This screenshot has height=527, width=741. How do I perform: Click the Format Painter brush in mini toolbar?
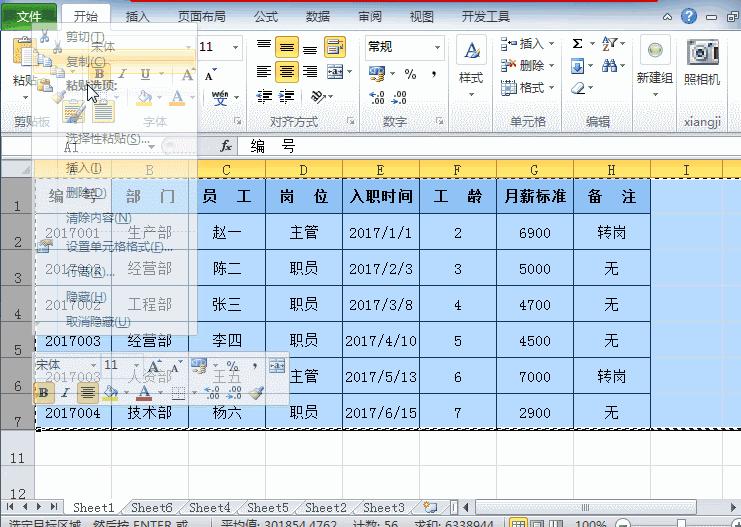[x=256, y=392]
